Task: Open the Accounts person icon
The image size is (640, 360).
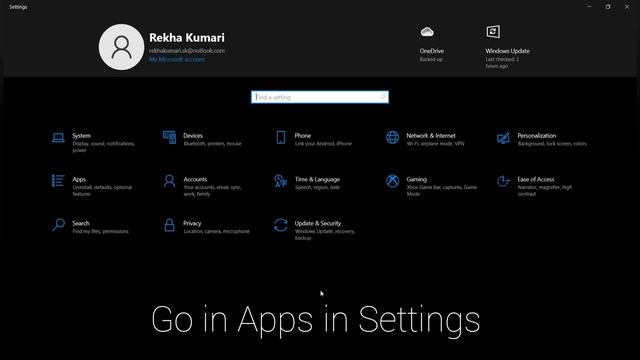Action: pyautogui.click(x=169, y=181)
